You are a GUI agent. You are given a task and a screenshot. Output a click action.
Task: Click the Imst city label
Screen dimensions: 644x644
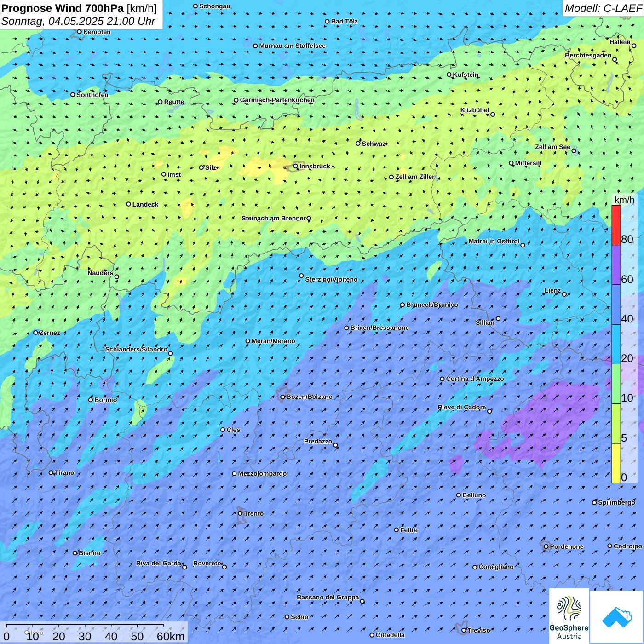click(174, 174)
